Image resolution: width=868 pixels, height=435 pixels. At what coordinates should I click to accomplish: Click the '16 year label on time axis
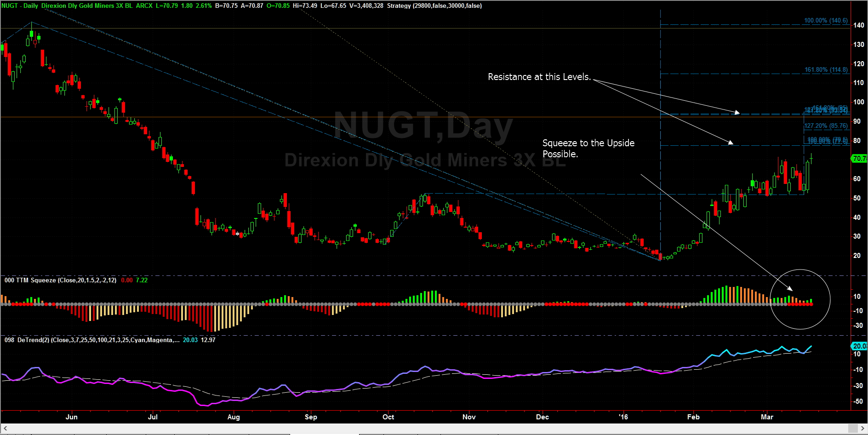(623, 417)
